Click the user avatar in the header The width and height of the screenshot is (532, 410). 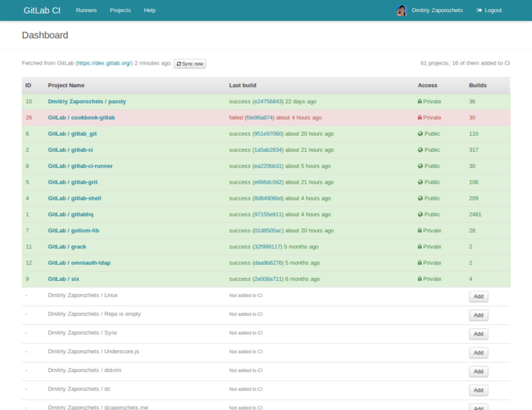(401, 11)
